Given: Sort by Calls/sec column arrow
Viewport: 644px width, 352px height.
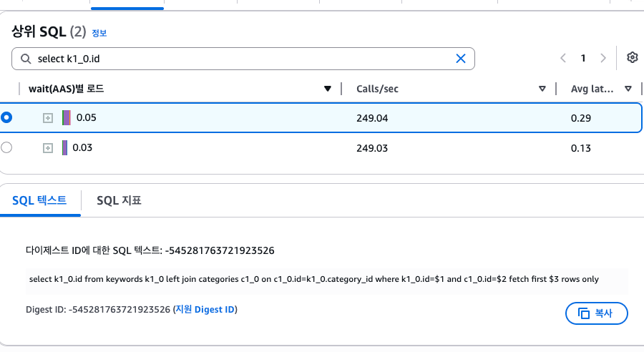Looking at the screenshot, I should pyautogui.click(x=542, y=89).
